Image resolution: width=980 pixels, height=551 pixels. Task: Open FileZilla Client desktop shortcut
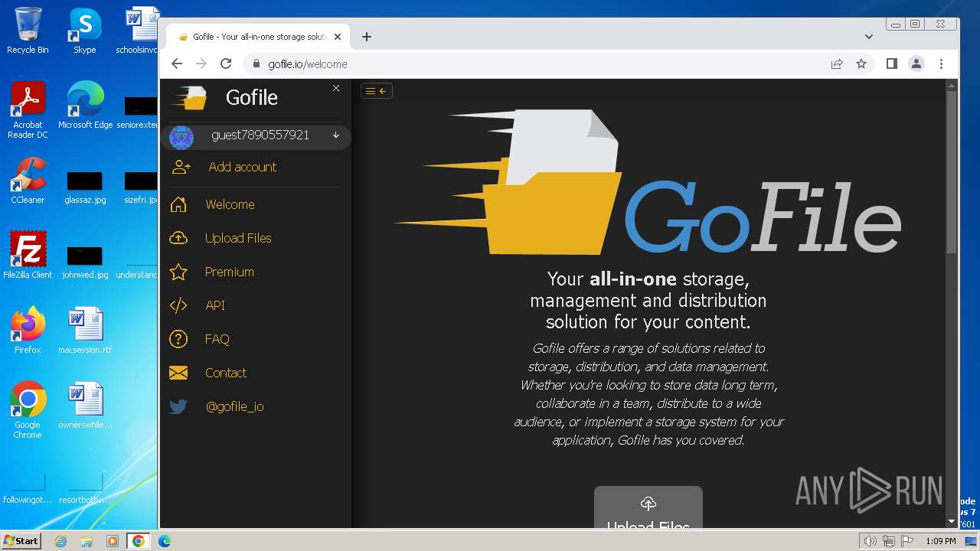[x=28, y=256]
